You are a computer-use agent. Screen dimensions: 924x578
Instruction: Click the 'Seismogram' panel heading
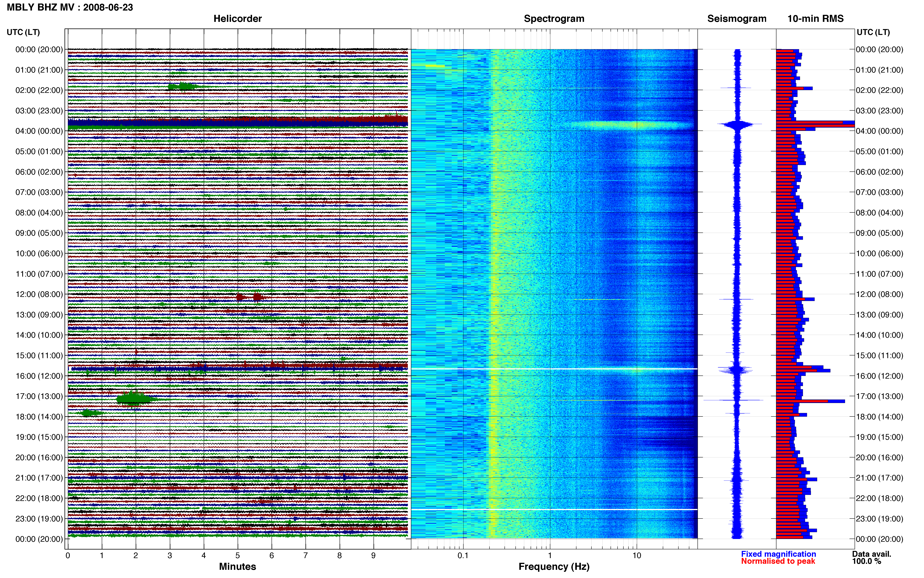point(737,19)
